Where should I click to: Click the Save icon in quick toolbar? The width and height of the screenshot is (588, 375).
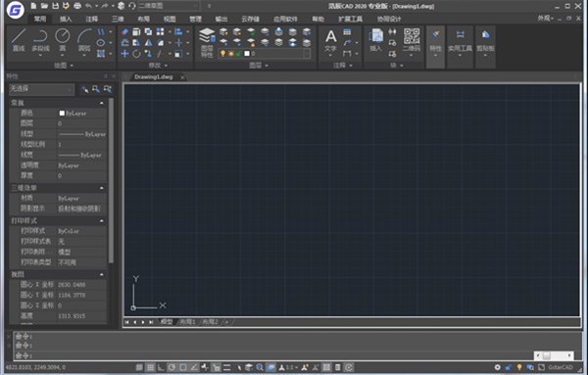click(55, 6)
